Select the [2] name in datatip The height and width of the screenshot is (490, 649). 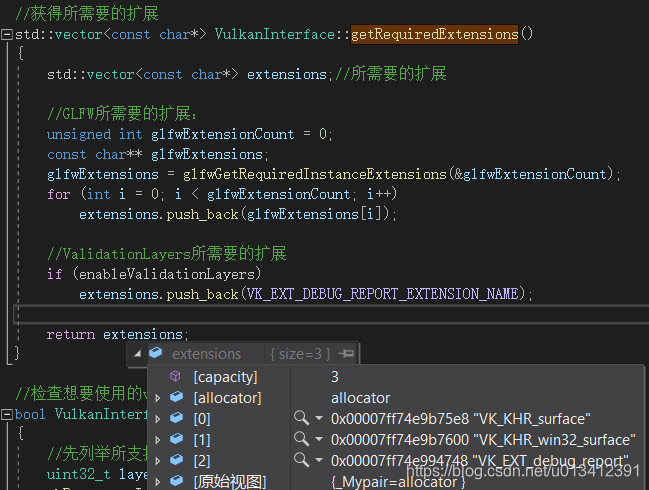[202, 461]
